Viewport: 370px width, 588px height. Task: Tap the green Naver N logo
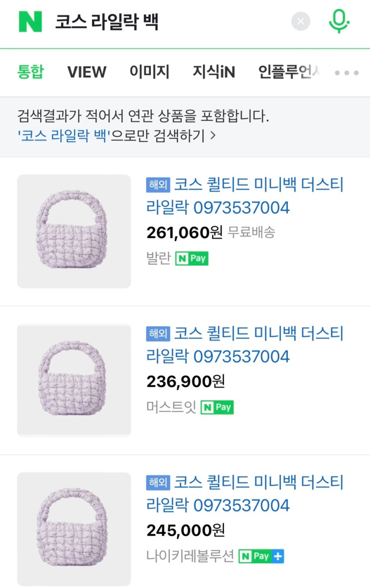coord(30,22)
